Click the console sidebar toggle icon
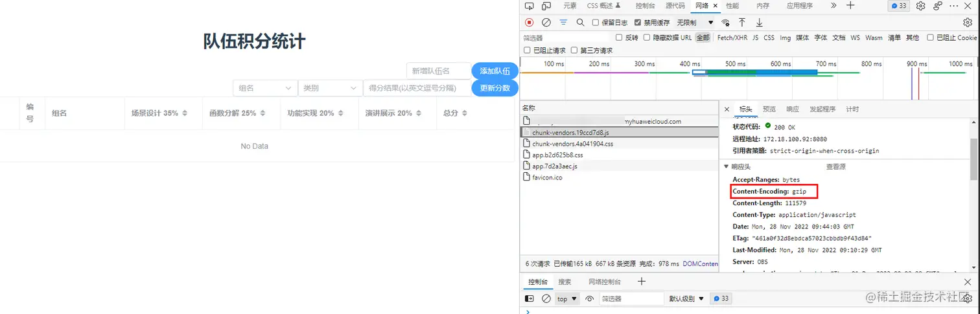 (529, 298)
